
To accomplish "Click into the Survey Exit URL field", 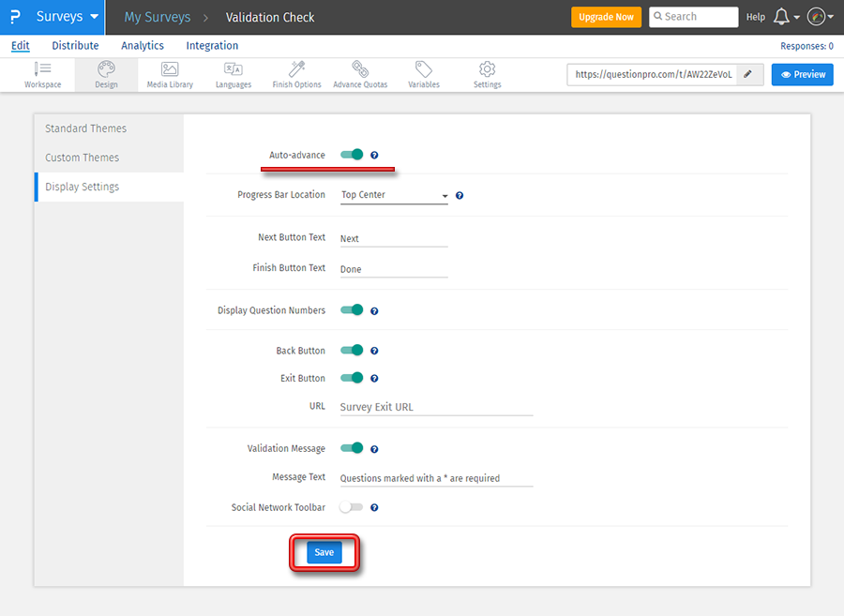I will coord(435,407).
